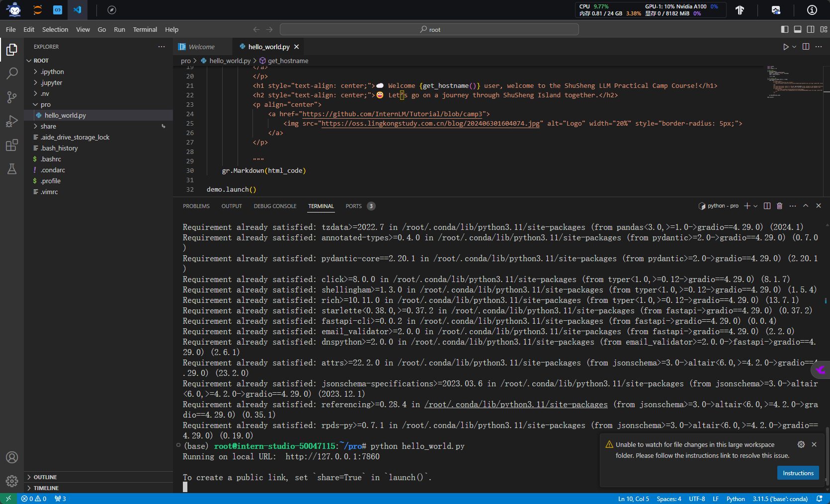
Task: Switch to the DEBUG CONSOLE tab
Action: pos(275,206)
